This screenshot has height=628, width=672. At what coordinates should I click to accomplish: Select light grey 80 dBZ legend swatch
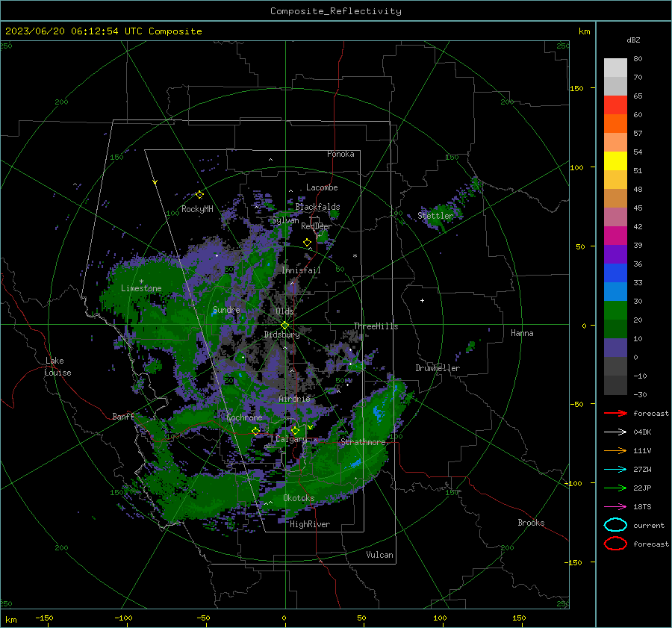[615, 68]
